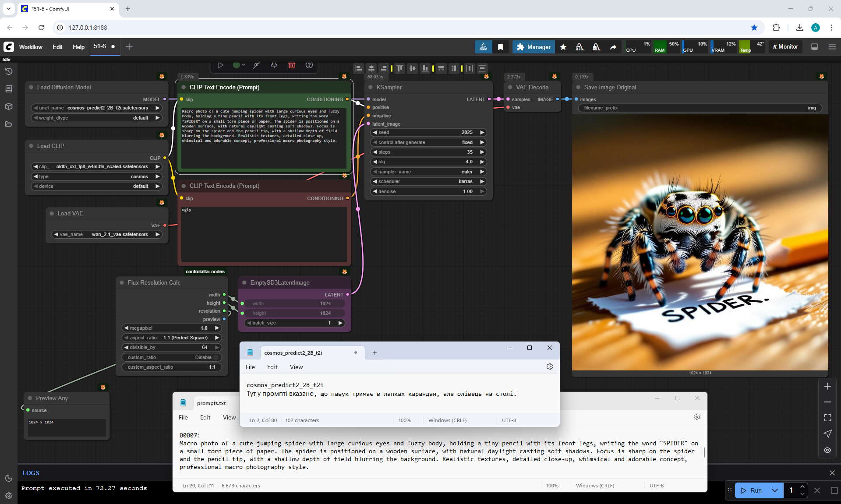
Task: Open the node help question icon
Action: coord(309,65)
